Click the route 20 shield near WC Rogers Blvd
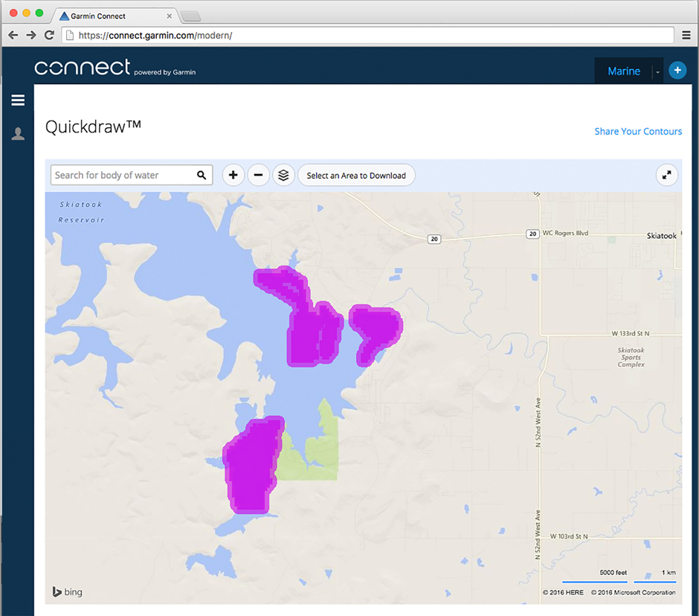699x616 pixels. [x=532, y=234]
